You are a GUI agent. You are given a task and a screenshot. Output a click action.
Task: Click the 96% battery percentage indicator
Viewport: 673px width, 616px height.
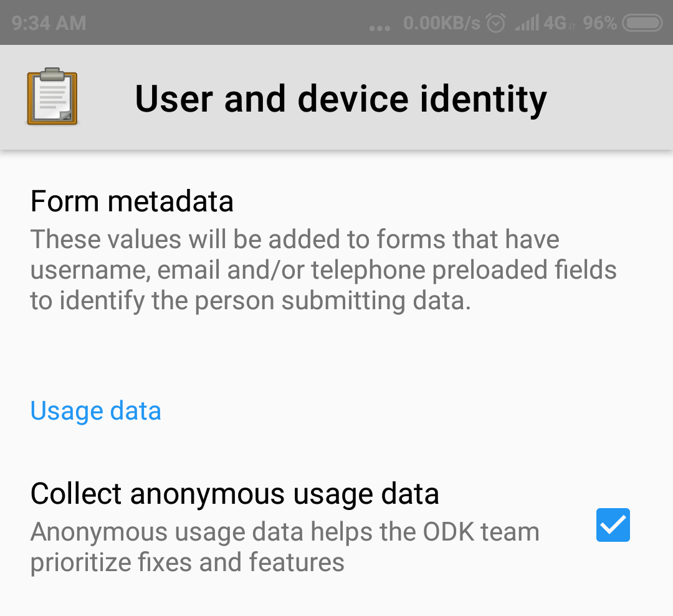pos(599,22)
